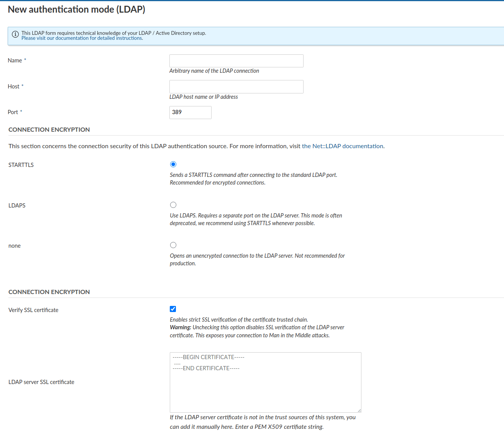Click the Name input field
This screenshot has width=504, height=438.
[x=236, y=60]
